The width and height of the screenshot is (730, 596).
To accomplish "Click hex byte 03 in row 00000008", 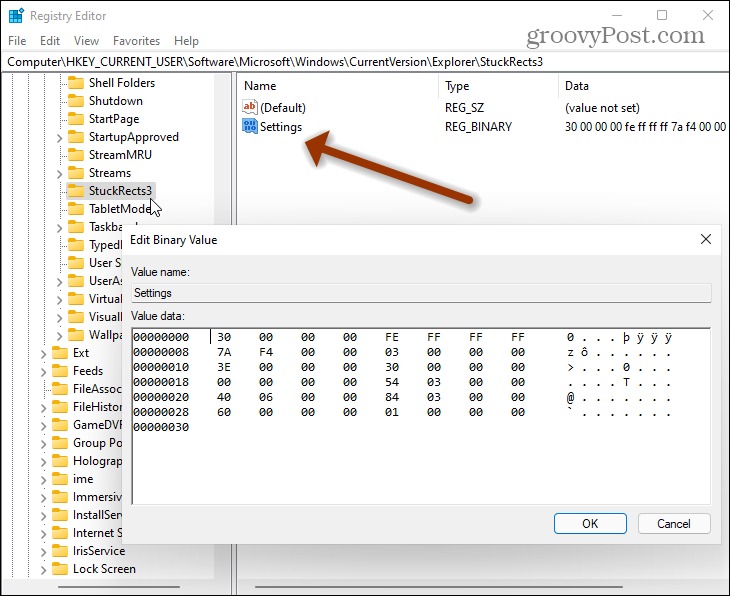I will (x=392, y=352).
